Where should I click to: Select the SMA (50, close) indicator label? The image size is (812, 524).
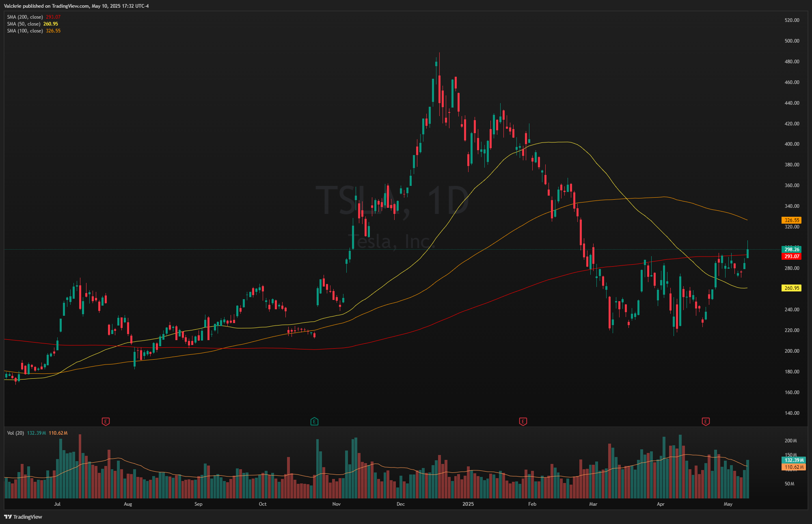tap(24, 24)
